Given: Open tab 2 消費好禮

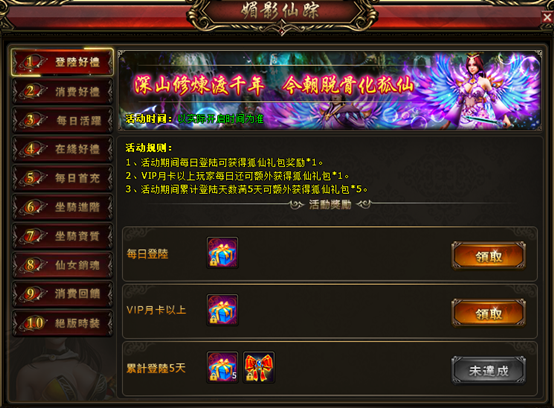Looking at the screenshot, I should (63, 91).
